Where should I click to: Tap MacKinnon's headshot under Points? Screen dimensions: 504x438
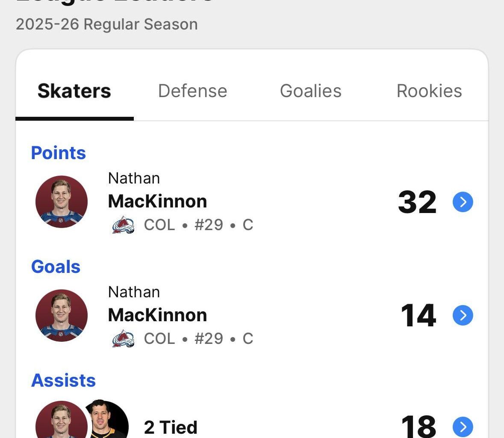62,201
